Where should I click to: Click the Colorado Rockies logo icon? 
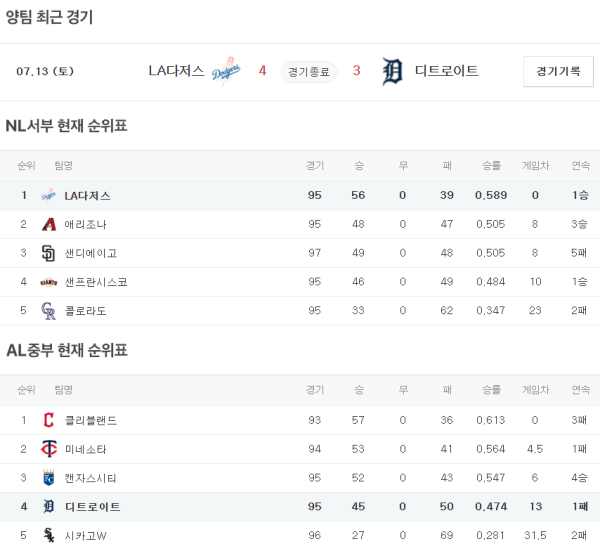[x=48, y=311]
